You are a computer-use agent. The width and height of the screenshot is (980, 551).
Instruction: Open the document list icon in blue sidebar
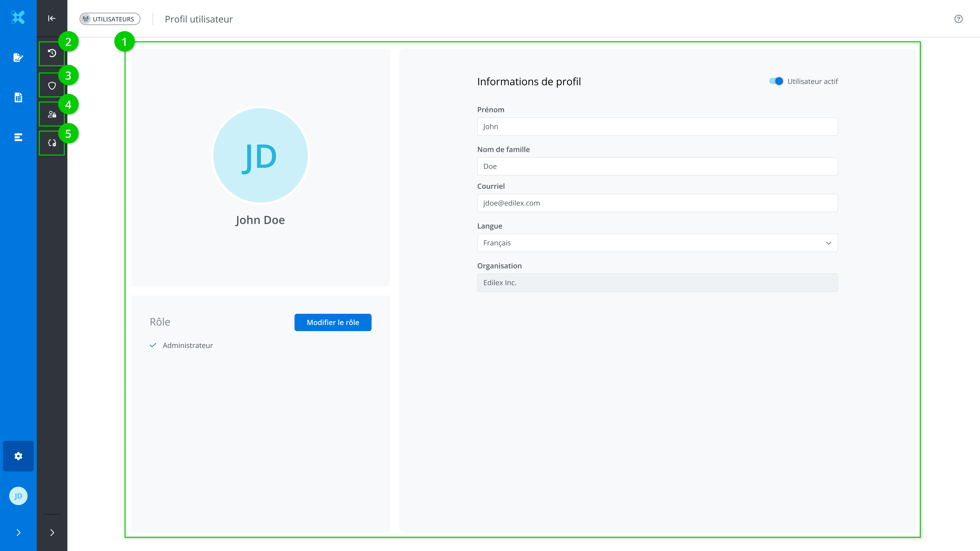(18, 97)
